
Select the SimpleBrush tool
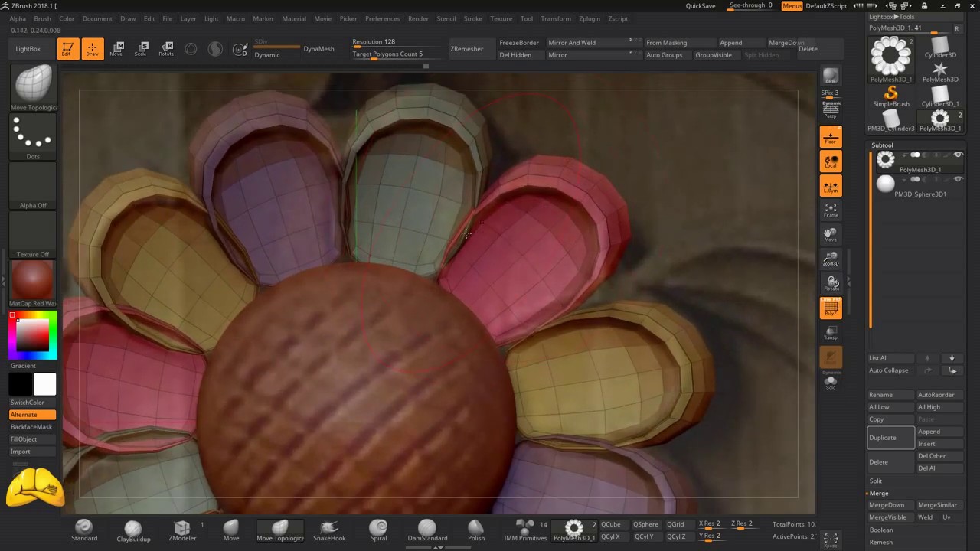[891, 97]
